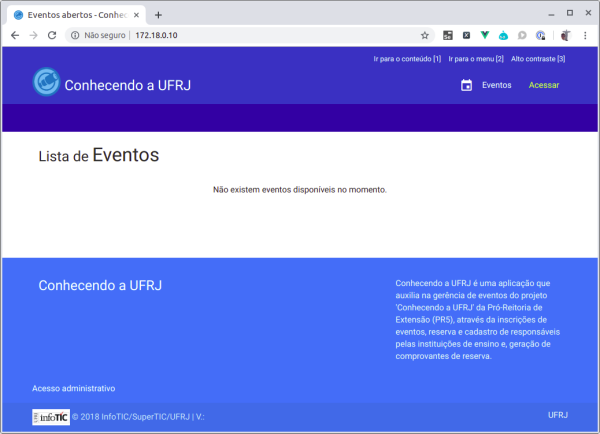Click 'Ir para o conteúdo [1]' link
Image resolution: width=600 pixels, height=434 pixels.
pos(407,59)
